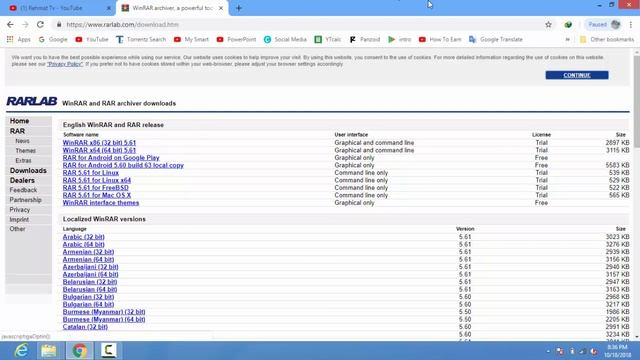View the site padlock info icon

point(59,24)
